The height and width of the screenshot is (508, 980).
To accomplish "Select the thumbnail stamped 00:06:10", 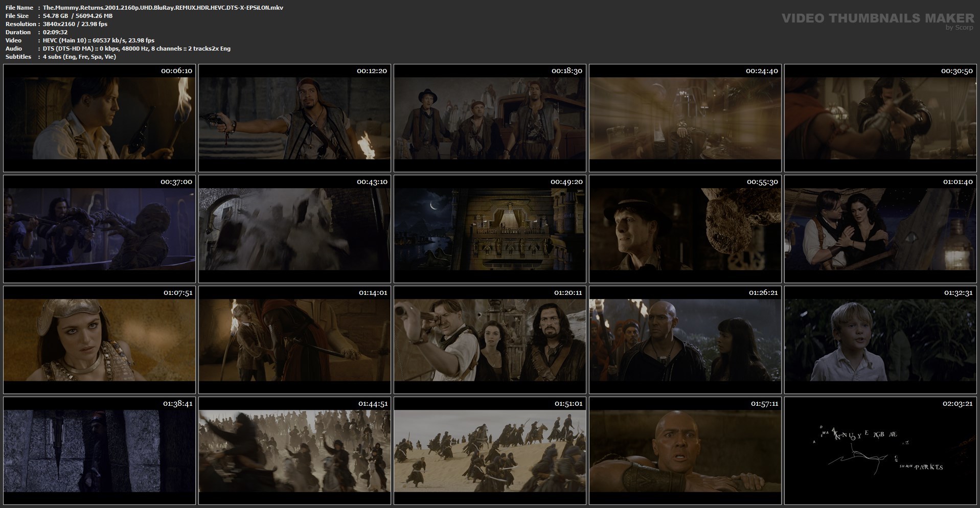I will pyautogui.click(x=99, y=118).
